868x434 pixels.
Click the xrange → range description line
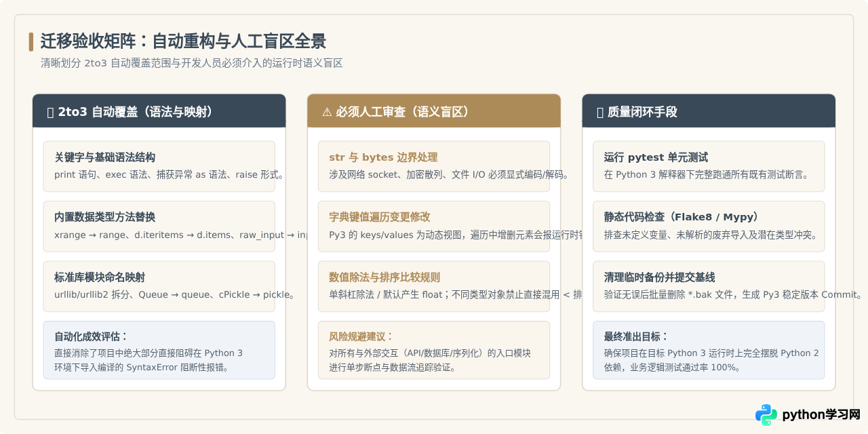(x=180, y=235)
